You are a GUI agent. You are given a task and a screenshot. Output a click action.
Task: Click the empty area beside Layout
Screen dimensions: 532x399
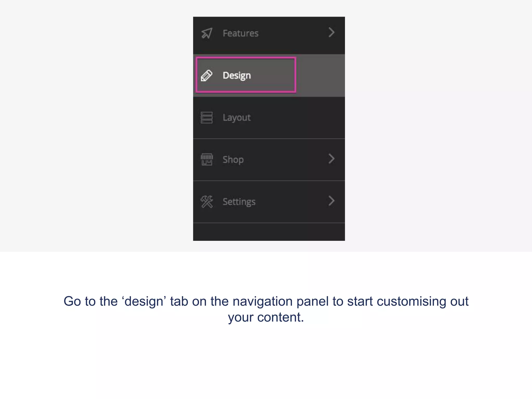(299, 118)
